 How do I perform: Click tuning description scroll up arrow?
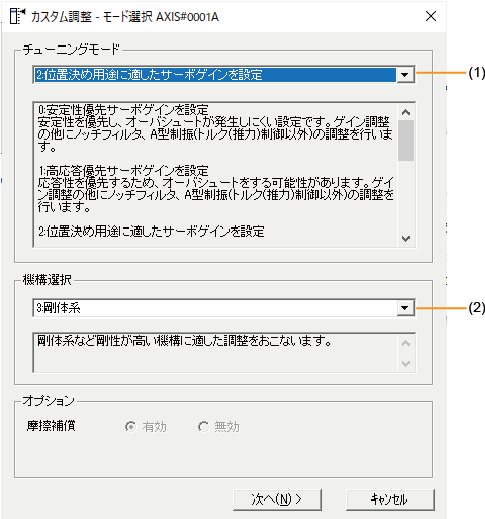click(x=406, y=112)
